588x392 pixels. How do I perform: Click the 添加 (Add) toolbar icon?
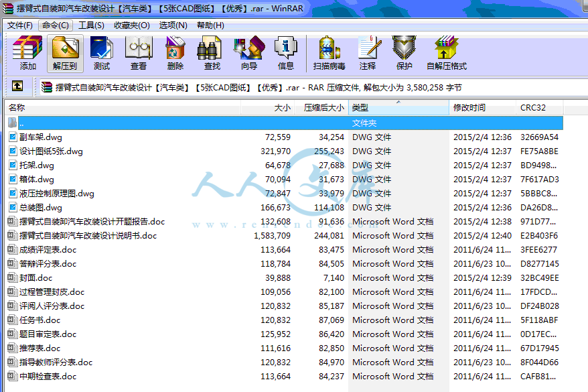[27, 53]
